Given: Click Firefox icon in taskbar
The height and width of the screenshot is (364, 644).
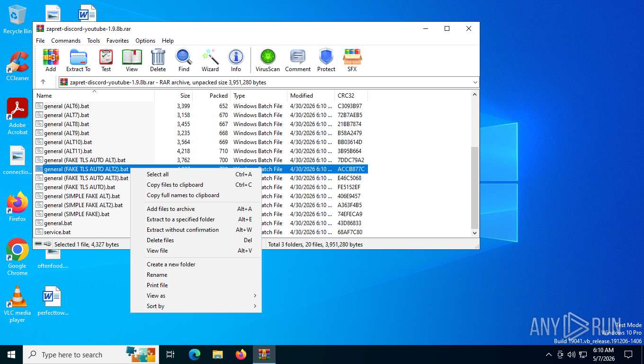Looking at the screenshot, I should coord(241,355).
